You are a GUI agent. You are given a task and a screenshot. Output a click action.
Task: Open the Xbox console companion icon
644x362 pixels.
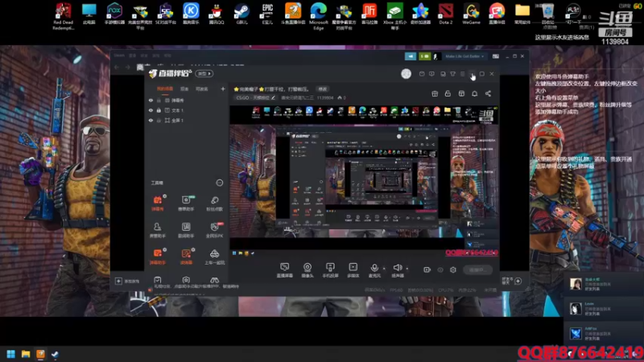(394, 15)
